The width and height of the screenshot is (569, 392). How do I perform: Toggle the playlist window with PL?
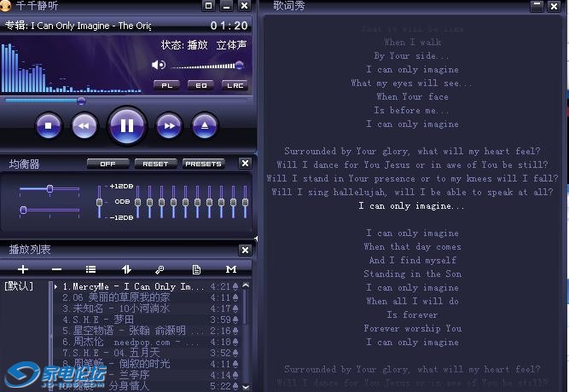click(167, 85)
